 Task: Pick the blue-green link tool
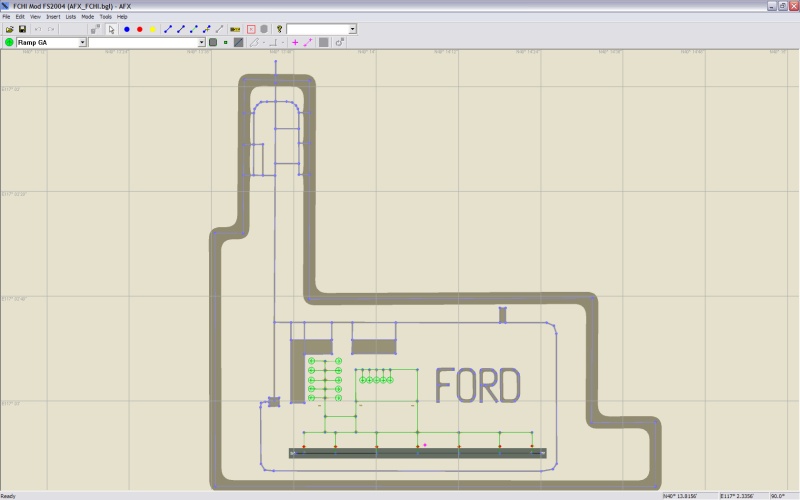tap(193, 29)
